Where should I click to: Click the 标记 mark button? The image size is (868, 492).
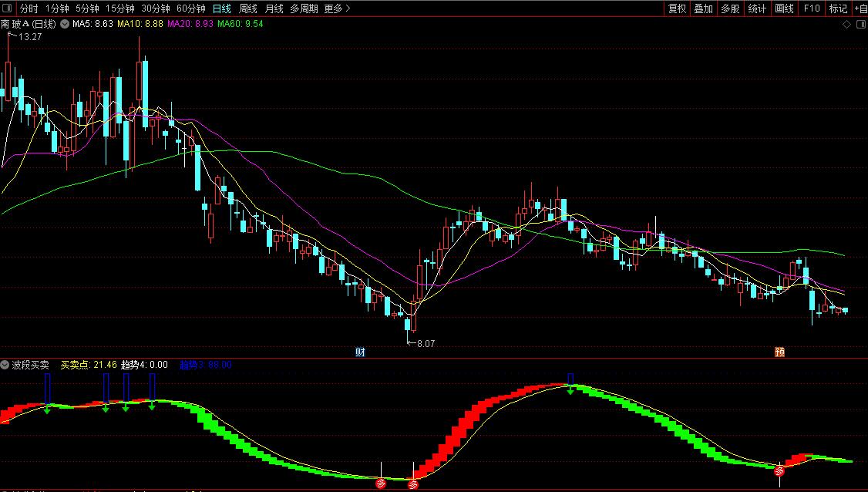click(x=838, y=8)
